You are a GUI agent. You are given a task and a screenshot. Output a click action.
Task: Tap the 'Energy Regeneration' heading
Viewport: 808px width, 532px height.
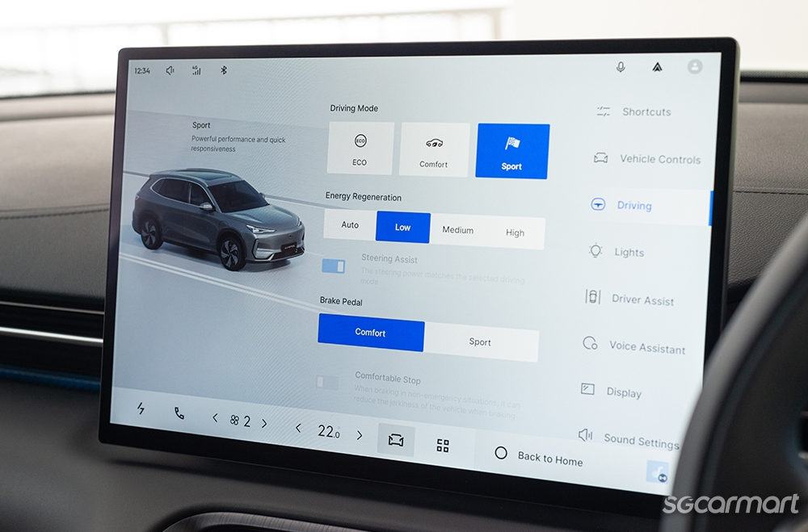(364, 197)
